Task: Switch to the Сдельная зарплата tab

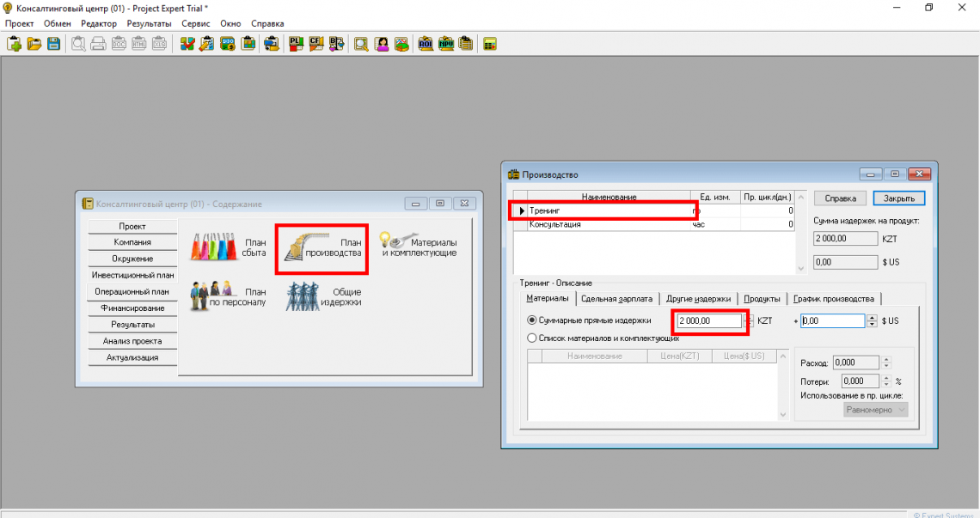Action: (616, 299)
